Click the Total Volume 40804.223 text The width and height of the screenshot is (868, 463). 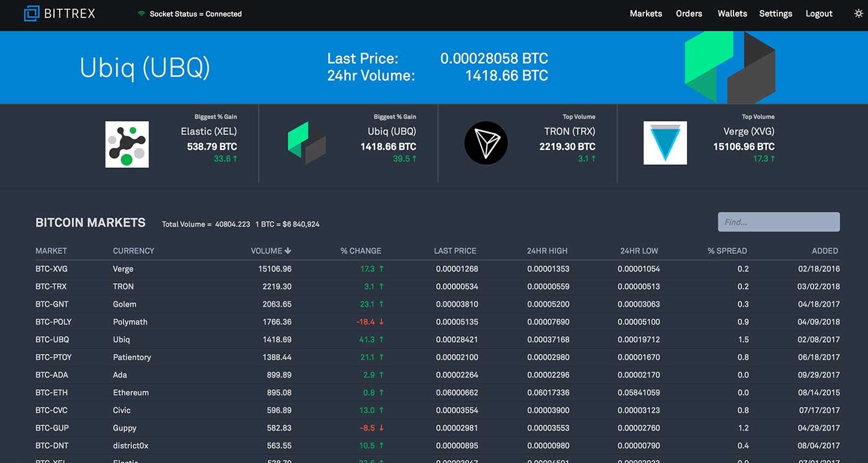click(x=206, y=224)
